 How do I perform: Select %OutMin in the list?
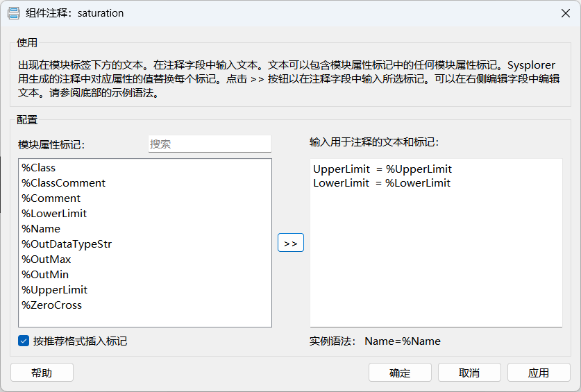[x=46, y=275]
